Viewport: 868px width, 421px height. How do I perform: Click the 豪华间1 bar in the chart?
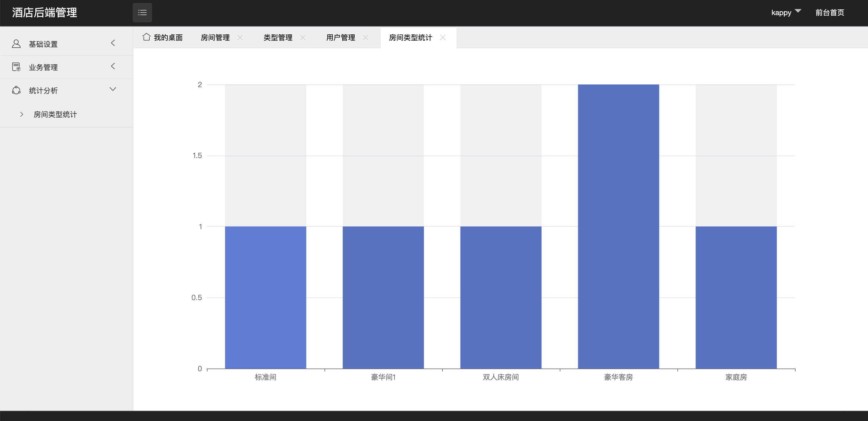click(x=383, y=297)
